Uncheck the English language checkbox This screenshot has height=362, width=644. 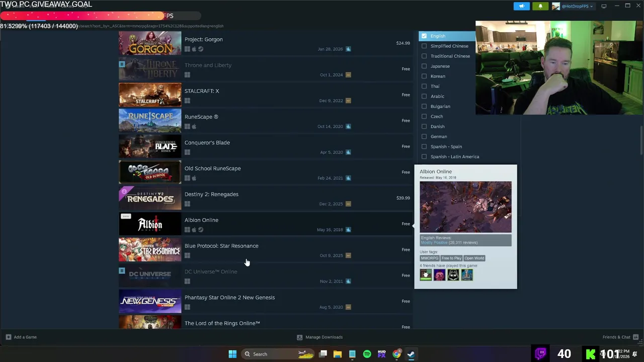(x=424, y=36)
